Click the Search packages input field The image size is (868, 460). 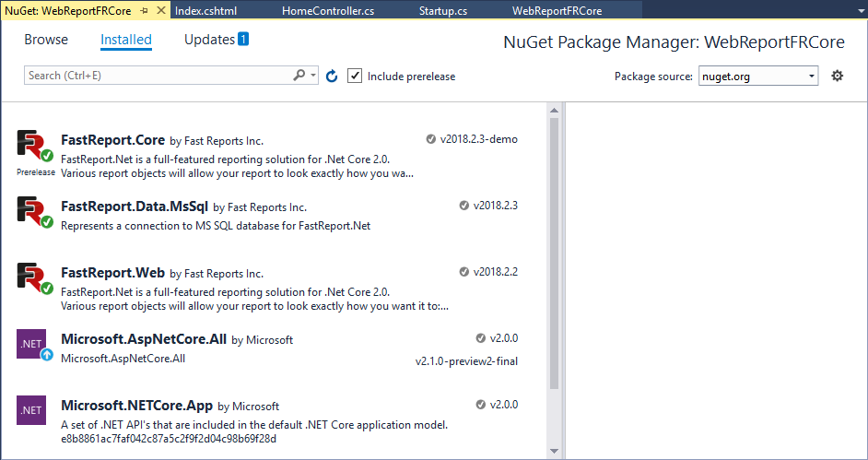coord(158,76)
